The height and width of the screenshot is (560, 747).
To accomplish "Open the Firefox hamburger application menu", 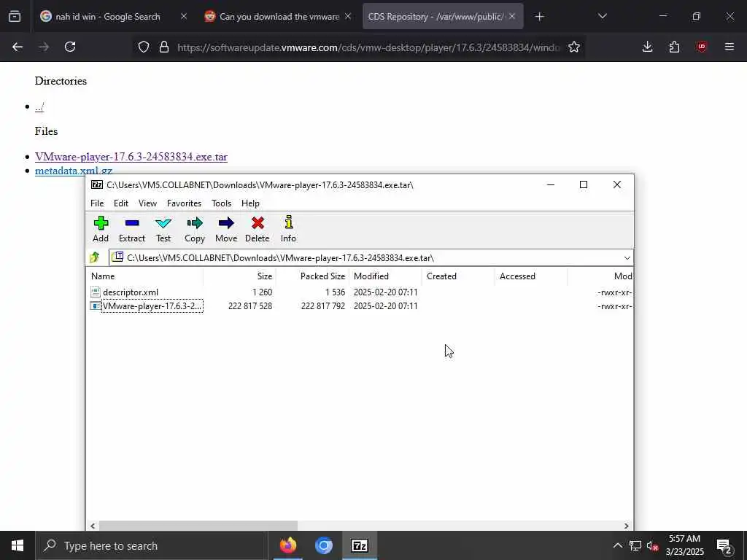I will click(x=729, y=47).
